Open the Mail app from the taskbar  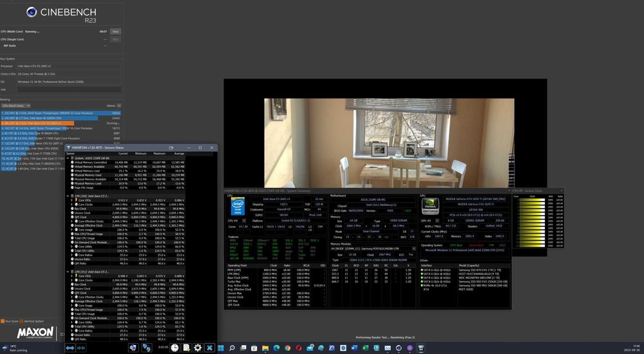coord(310,348)
